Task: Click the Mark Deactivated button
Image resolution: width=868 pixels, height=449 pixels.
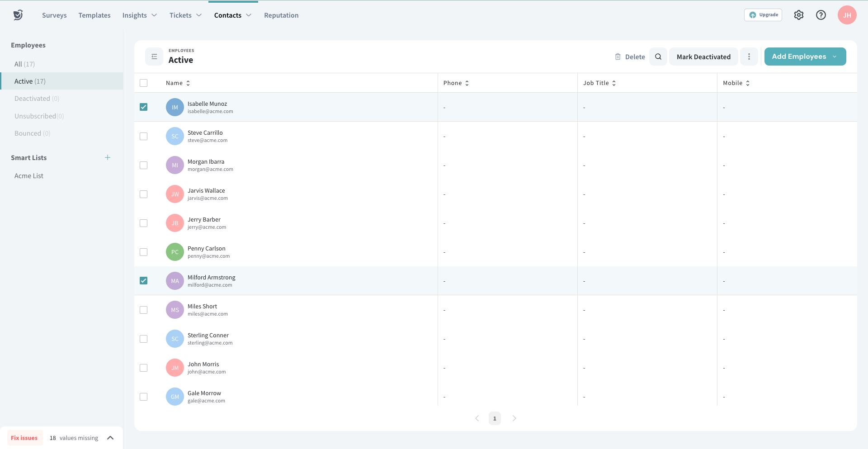Action: click(703, 57)
